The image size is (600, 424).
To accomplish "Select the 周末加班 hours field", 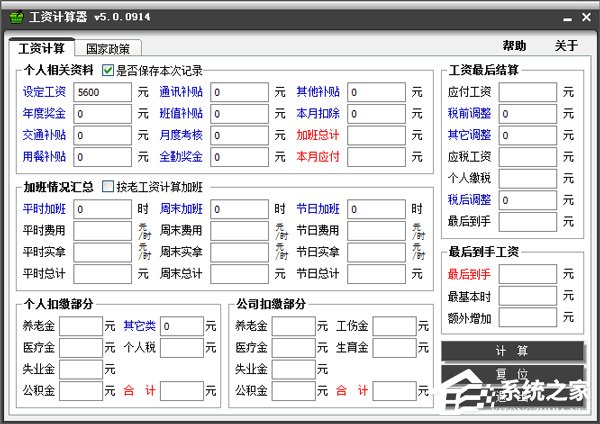I will [240, 209].
